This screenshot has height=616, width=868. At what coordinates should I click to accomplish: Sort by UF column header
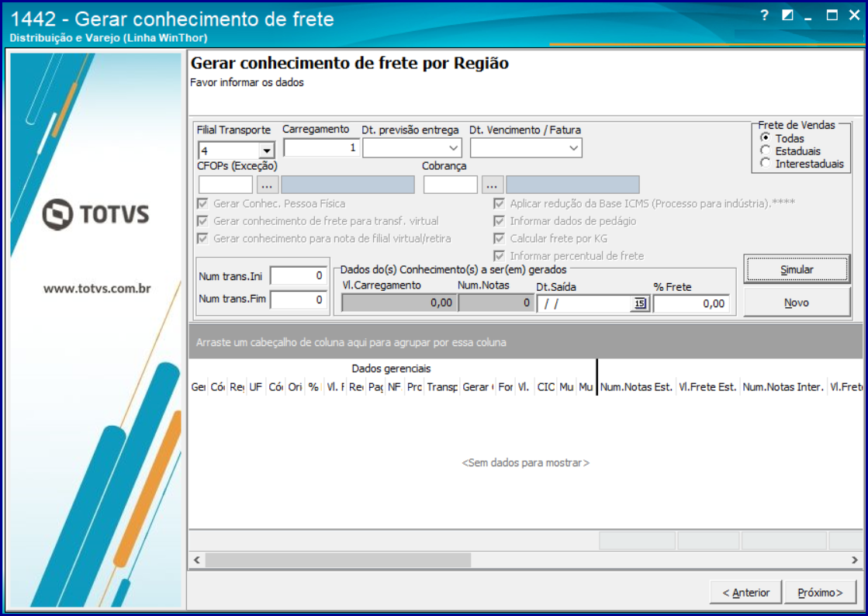click(x=255, y=387)
